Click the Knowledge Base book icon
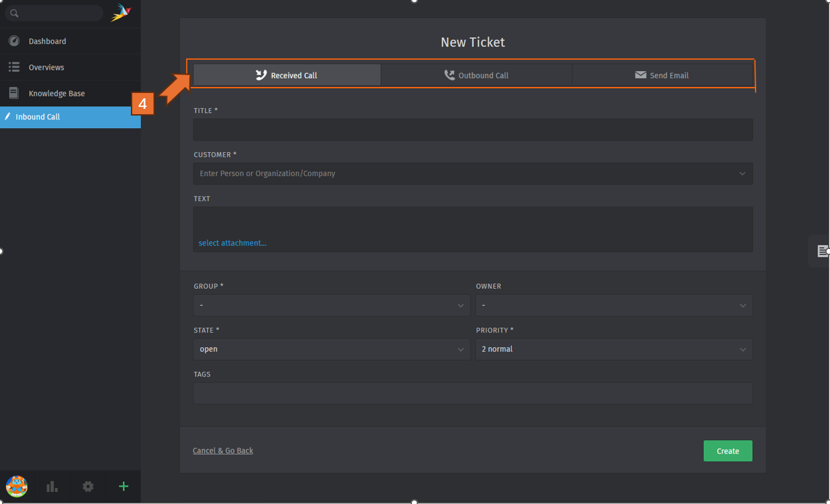The height and width of the screenshot is (504, 830). click(14, 93)
